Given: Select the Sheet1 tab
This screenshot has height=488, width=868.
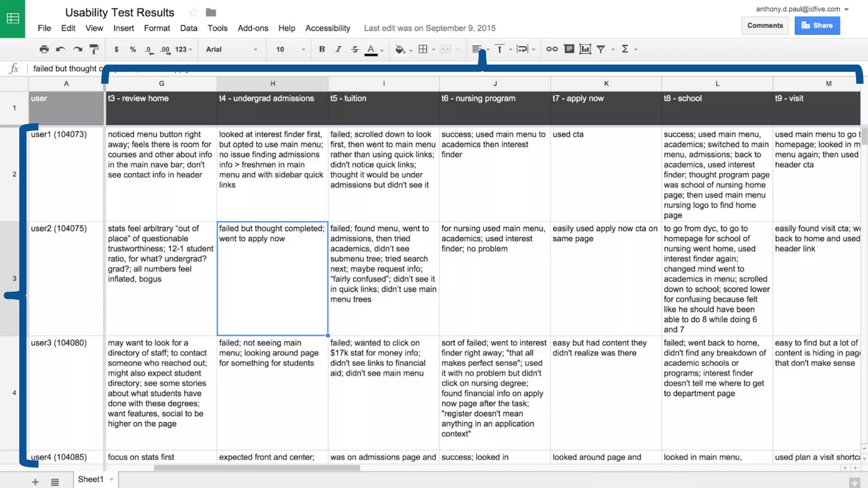Looking at the screenshot, I should tap(91, 479).
